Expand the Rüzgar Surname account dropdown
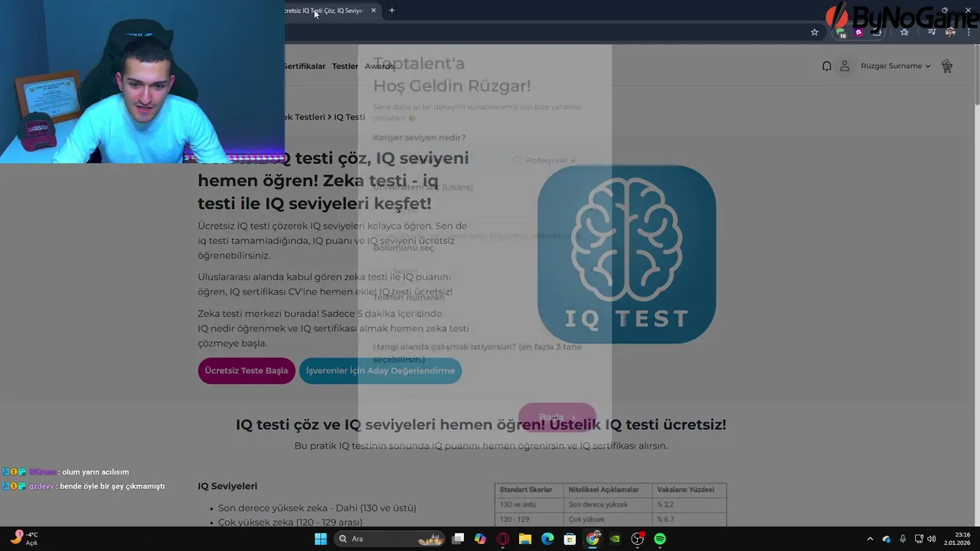The image size is (980, 551). [896, 66]
